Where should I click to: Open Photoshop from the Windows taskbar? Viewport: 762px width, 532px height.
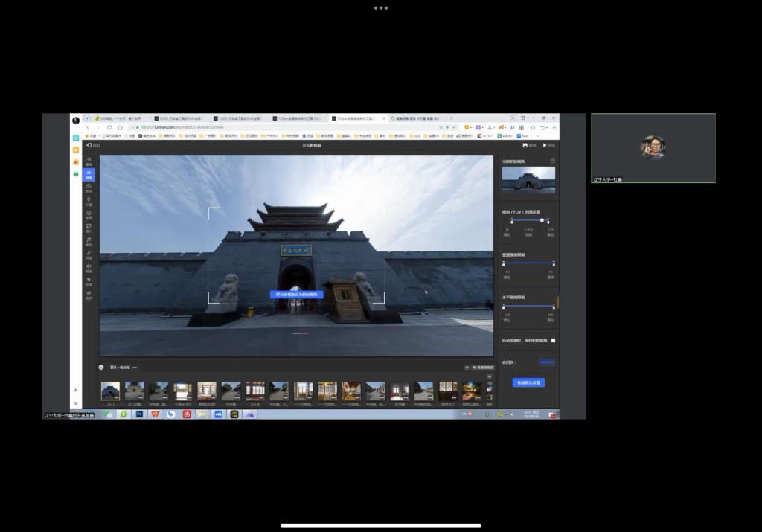139,414
